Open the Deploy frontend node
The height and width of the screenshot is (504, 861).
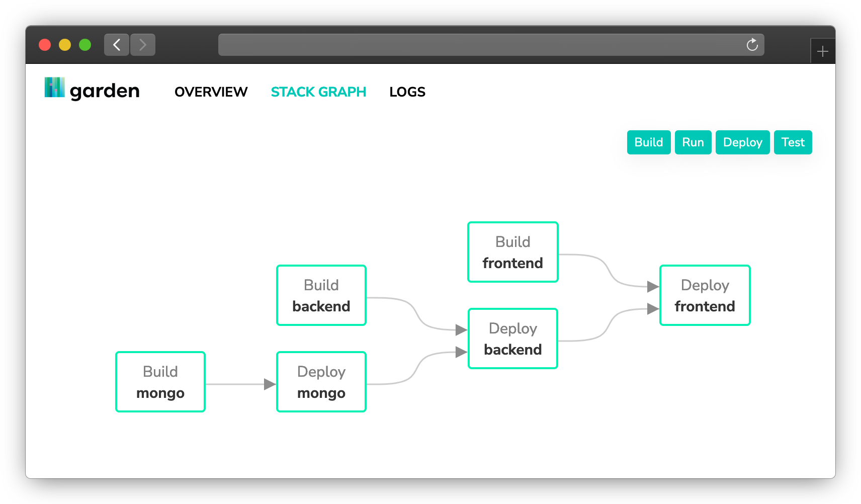705,295
